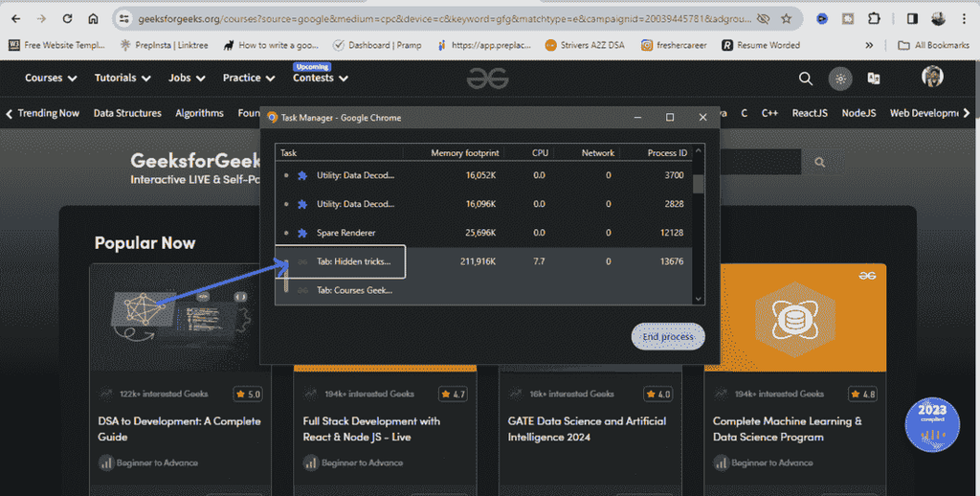Expand the Jobs menu
Image resolution: width=980 pixels, height=496 pixels.
point(187,78)
